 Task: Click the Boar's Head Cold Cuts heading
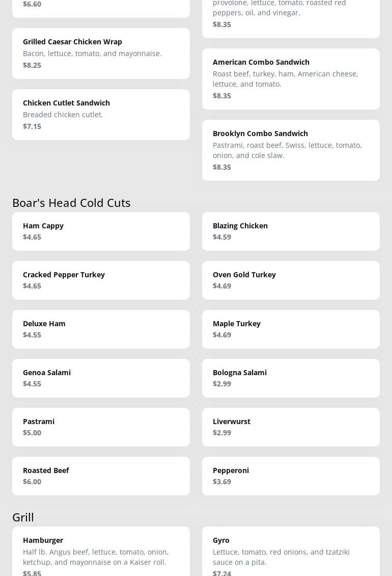click(71, 202)
